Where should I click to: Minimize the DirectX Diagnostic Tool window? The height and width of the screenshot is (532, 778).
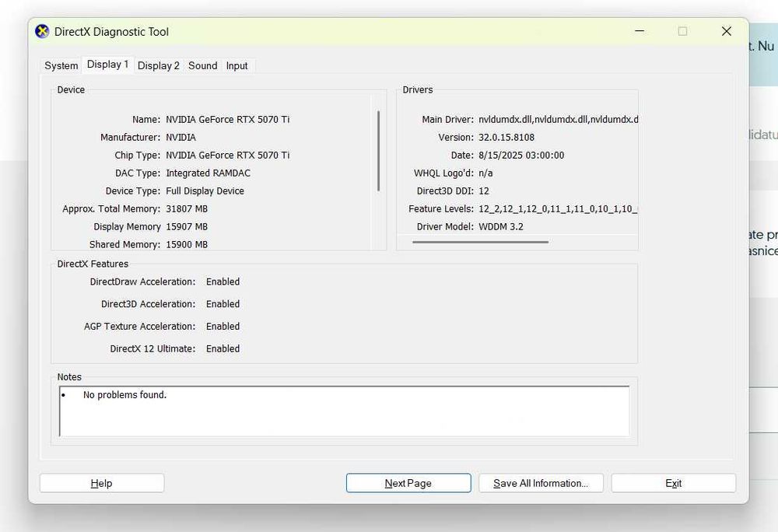tap(640, 31)
